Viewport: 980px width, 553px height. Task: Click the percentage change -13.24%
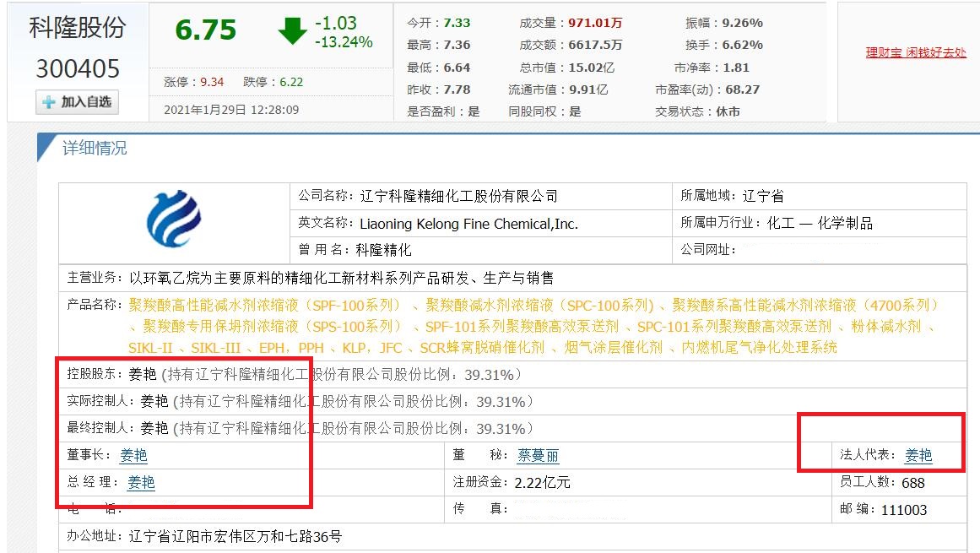click(344, 42)
